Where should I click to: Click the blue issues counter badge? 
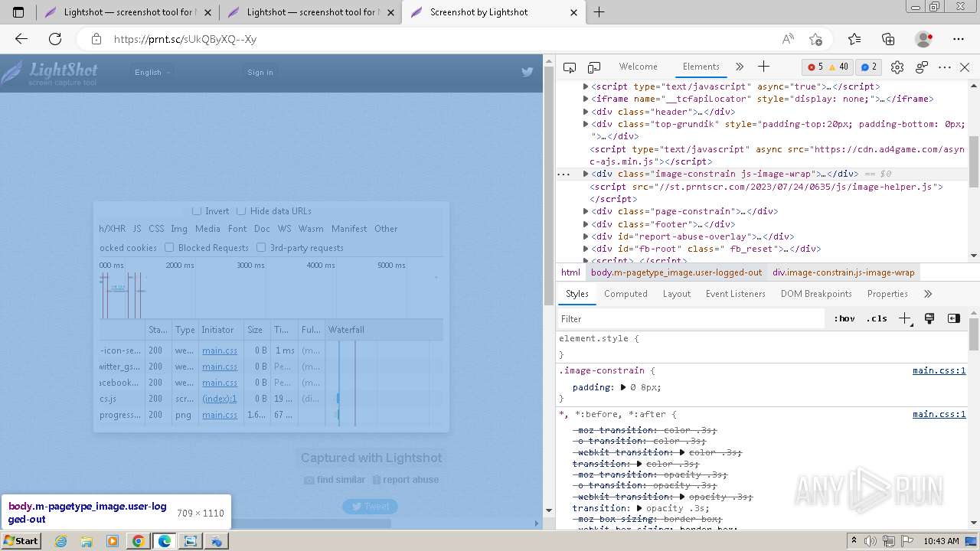click(x=868, y=67)
